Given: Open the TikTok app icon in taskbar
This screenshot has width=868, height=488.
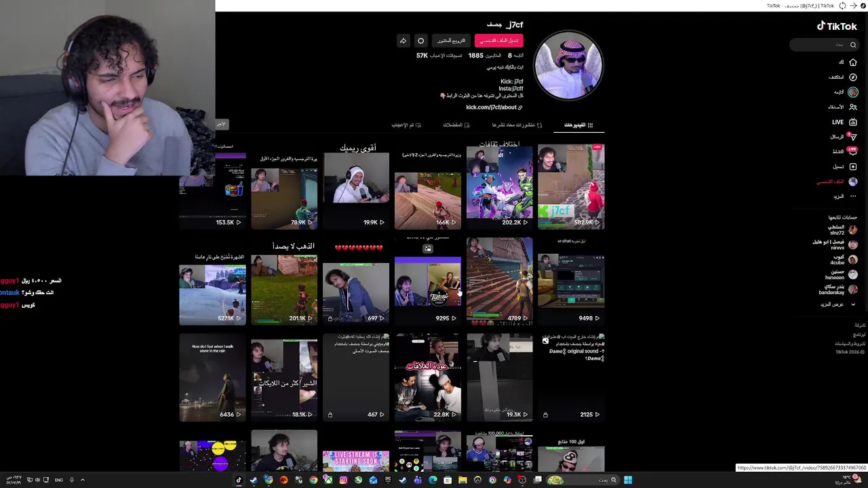Looking at the screenshot, I should pyautogui.click(x=239, y=480).
